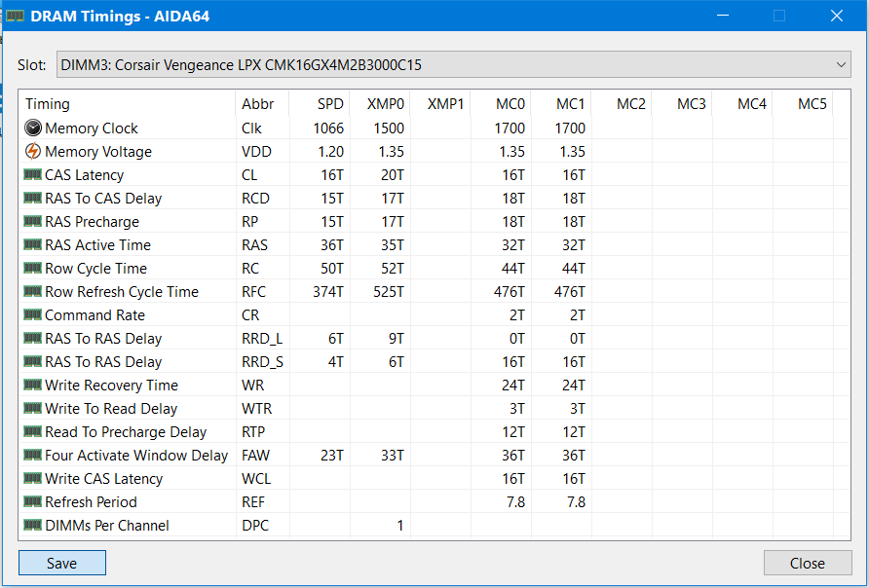This screenshot has width=869, height=588.
Task: Click the XMP0 clock value 1500
Action: point(389,128)
